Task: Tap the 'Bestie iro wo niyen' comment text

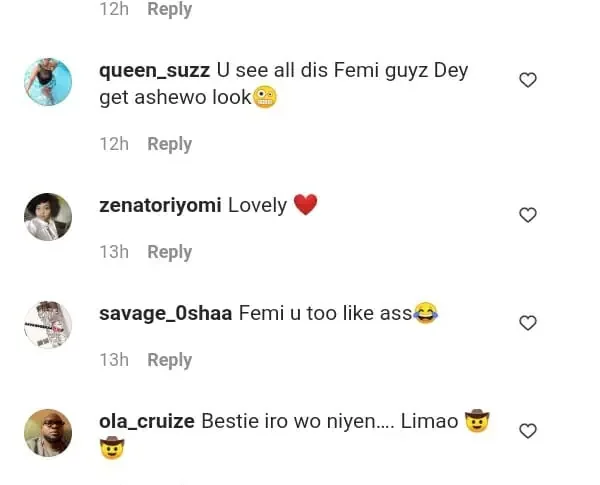Action: click(x=300, y=421)
